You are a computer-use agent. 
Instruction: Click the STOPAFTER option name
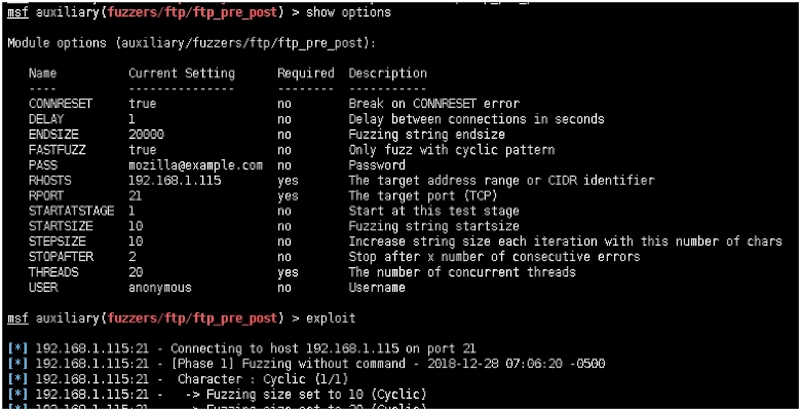[59, 257]
